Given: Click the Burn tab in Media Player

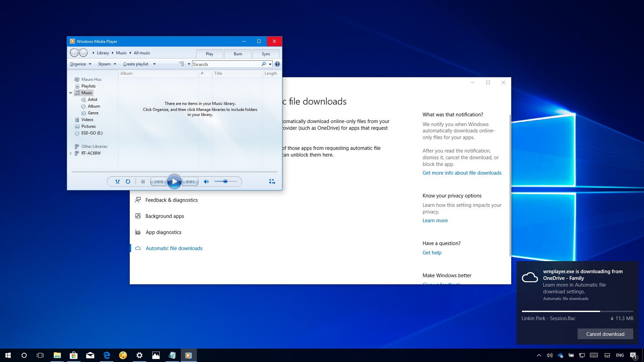Looking at the screenshot, I should coord(238,53).
